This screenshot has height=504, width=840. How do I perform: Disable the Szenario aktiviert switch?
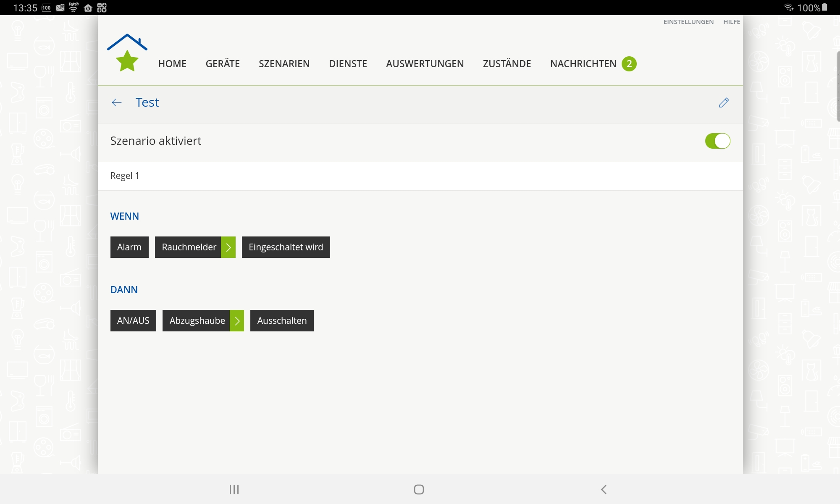[x=717, y=141]
